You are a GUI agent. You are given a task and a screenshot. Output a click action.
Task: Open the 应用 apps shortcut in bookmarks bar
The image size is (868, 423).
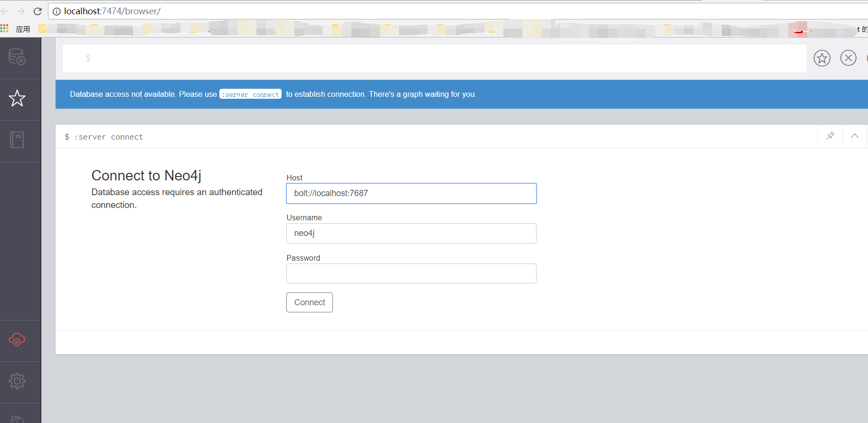(x=16, y=29)
